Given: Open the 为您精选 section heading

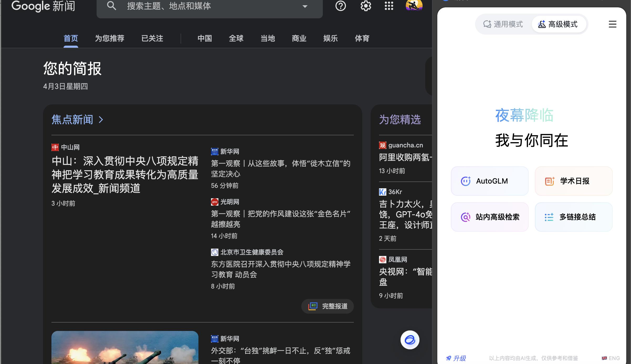Looking at the screenshot, I should [400, 120].
